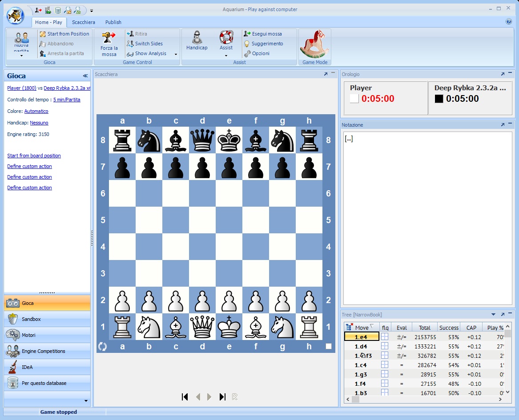Jump to the last move of game
The width and height of the screenshot is (519, 420).
[222, 397]
